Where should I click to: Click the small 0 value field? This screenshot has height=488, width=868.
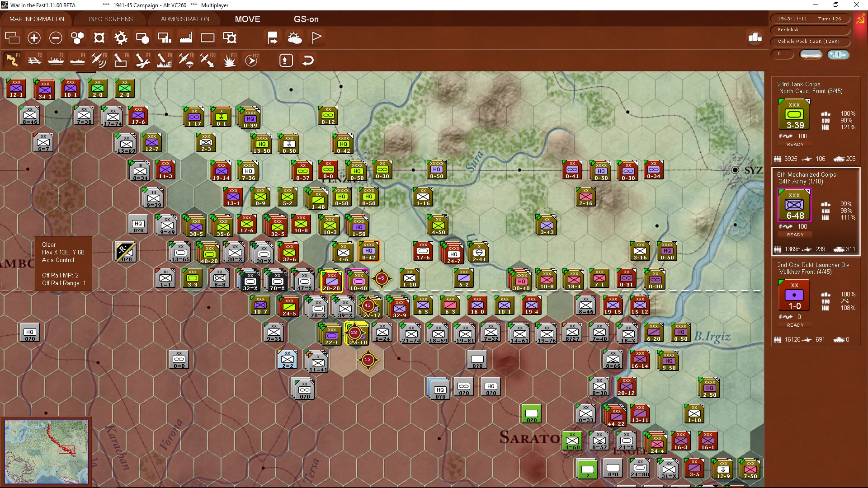pos(783,54)
